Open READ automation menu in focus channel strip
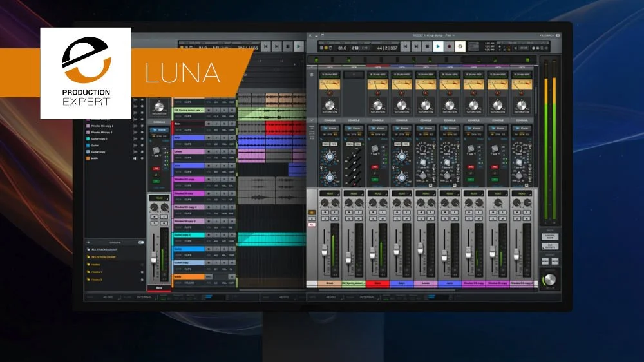 point(159,198)
